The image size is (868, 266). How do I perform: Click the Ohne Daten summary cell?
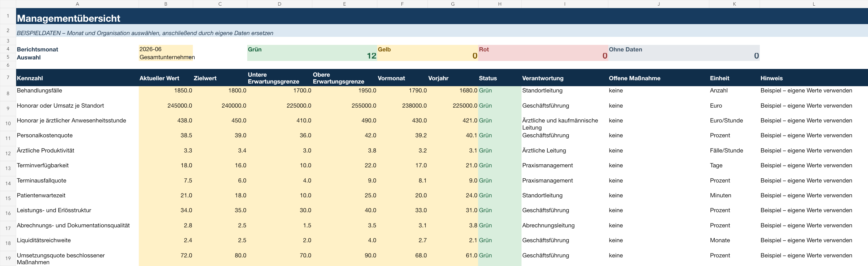click(x=684, y=53)
